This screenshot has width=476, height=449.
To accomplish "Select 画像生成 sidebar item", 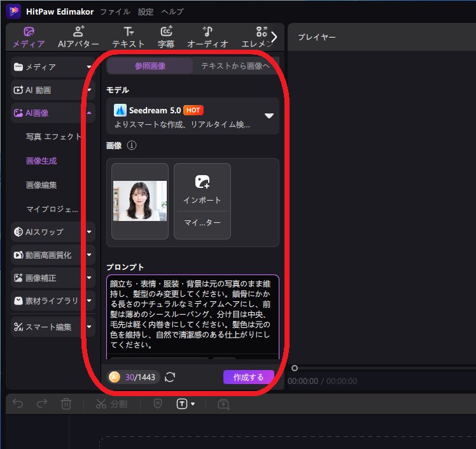I will click(x=41, y=160).
